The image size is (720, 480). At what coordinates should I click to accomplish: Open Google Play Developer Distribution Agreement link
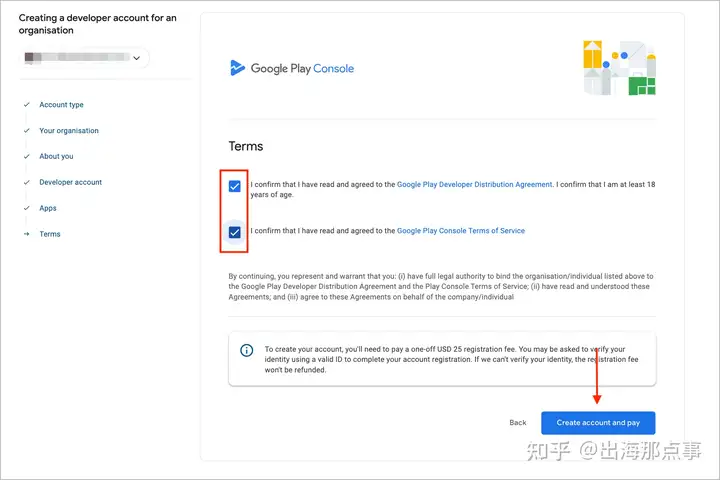pos(474,184)
